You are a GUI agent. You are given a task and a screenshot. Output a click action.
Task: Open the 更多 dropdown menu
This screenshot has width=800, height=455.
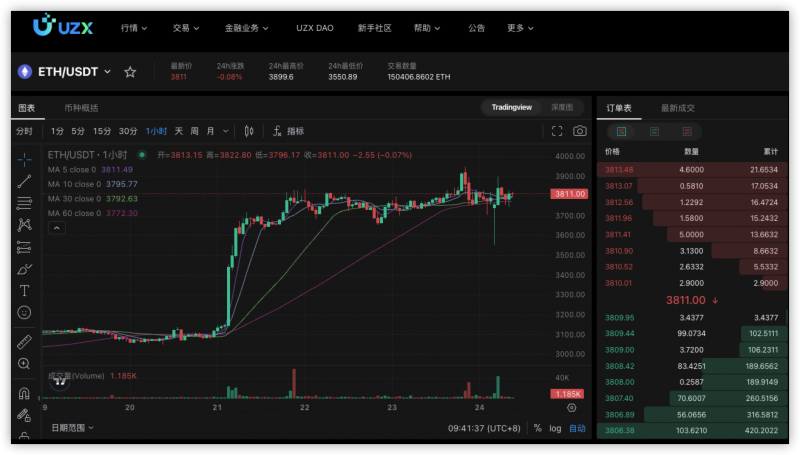520,28
